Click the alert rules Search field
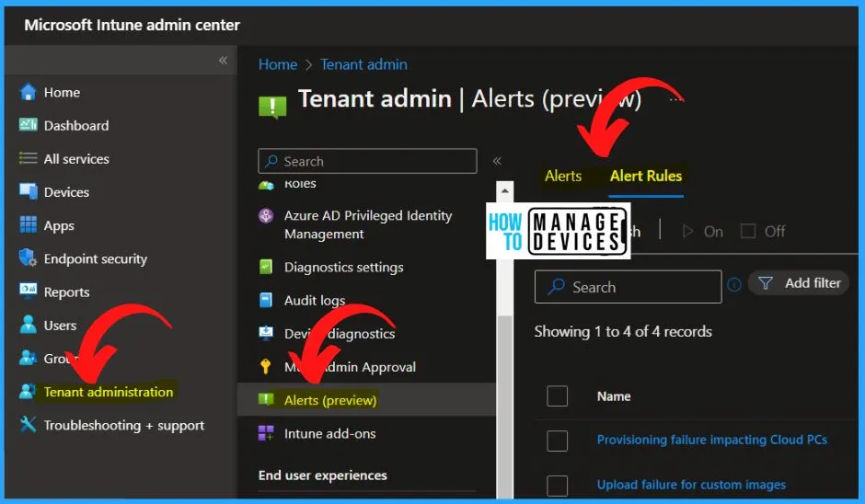865x504 pixels. (x=628, y=287)
